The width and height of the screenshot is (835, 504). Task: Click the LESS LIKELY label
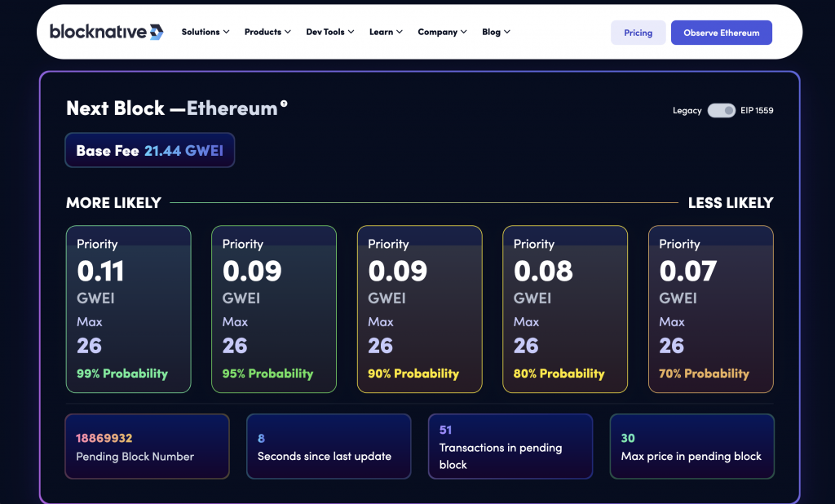[731, 202]
